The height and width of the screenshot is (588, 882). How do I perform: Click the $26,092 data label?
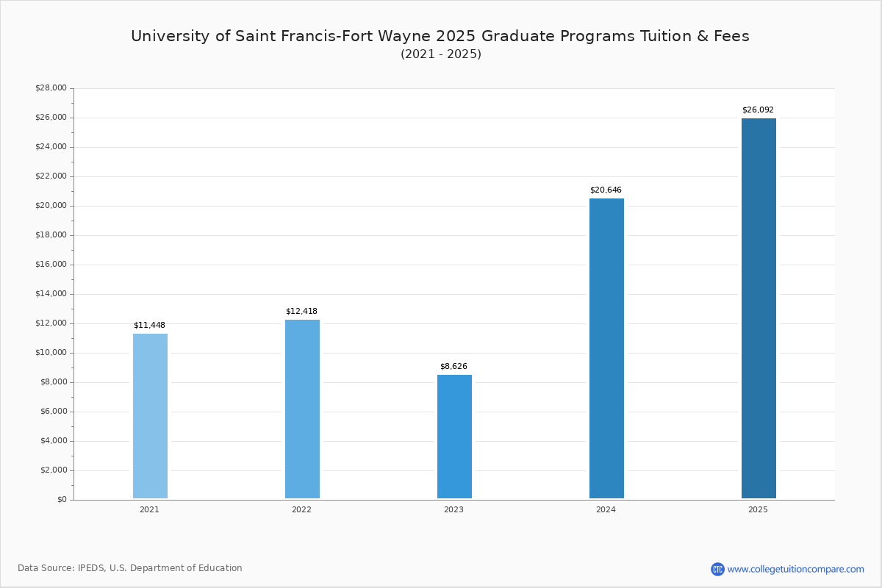pos(758,110)
